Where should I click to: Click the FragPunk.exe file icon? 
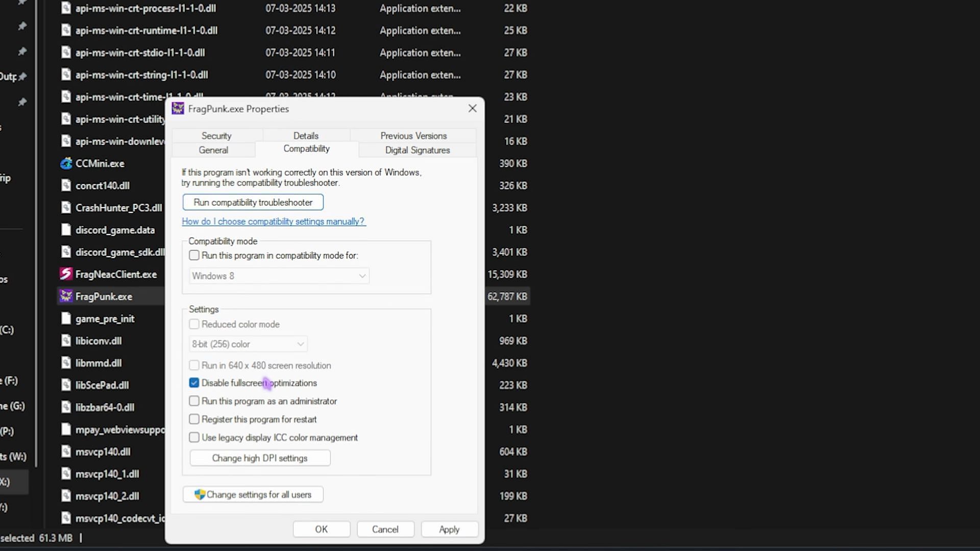tap(66, 296)
